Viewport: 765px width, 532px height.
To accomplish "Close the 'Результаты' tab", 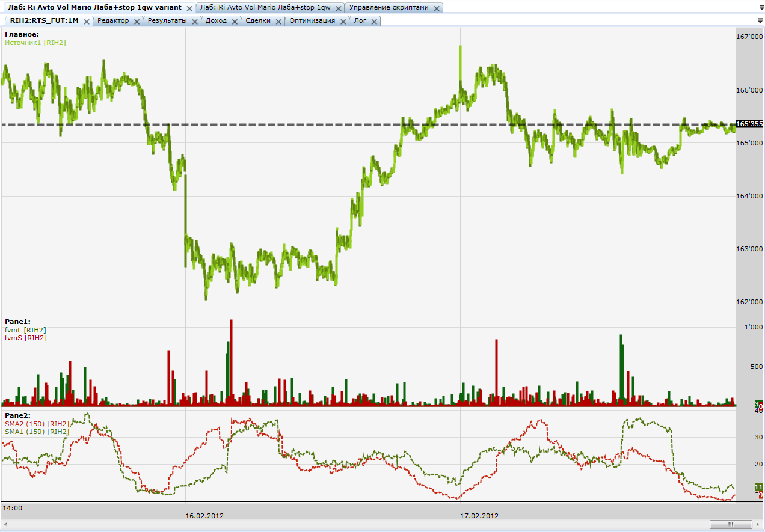I will [194, 21].
